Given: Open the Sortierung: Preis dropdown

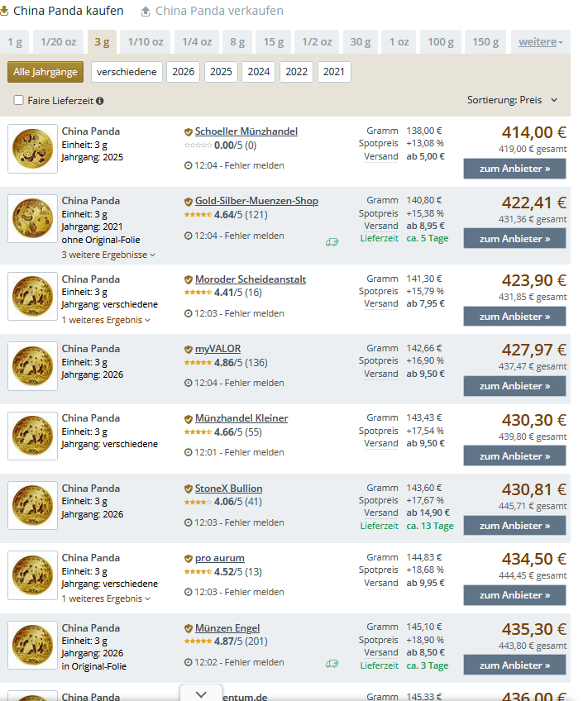Looking at the screenshot, I should [513, 100].
